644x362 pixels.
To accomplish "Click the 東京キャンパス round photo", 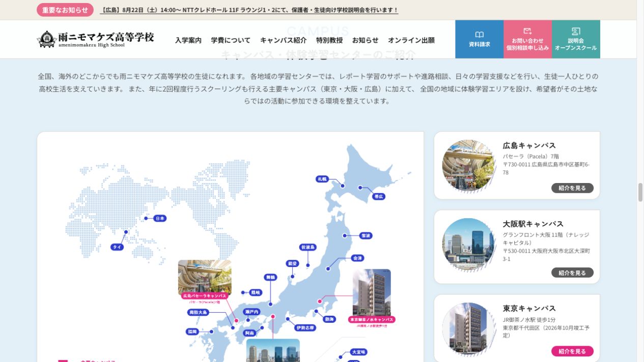I will [468, 329].
